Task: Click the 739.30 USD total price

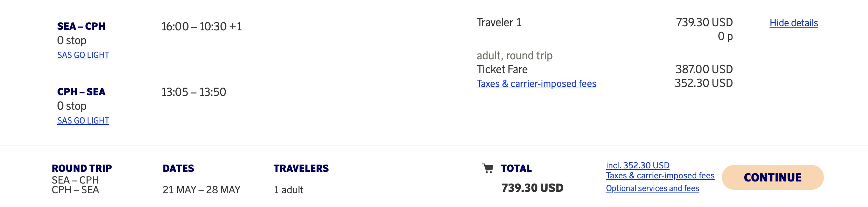Action: pos(532,188)
